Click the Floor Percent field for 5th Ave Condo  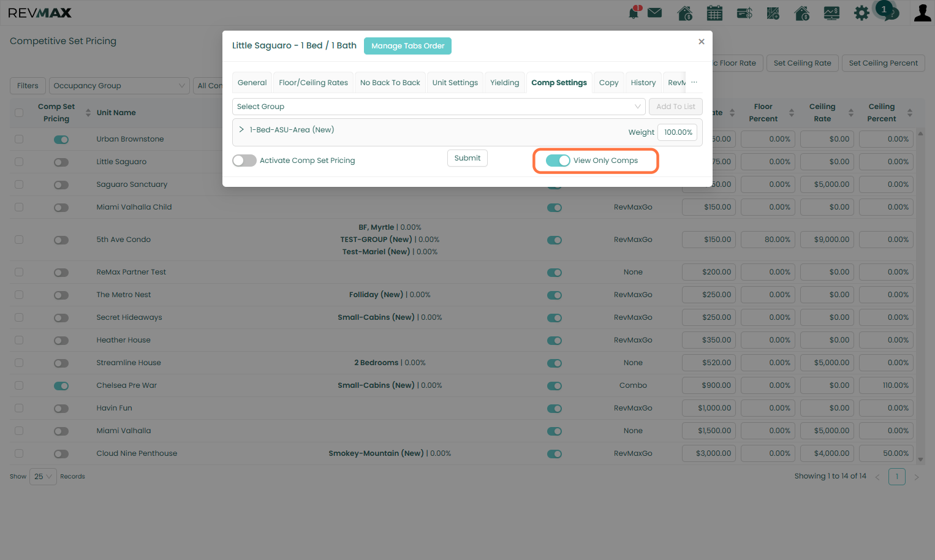[768, 240]
